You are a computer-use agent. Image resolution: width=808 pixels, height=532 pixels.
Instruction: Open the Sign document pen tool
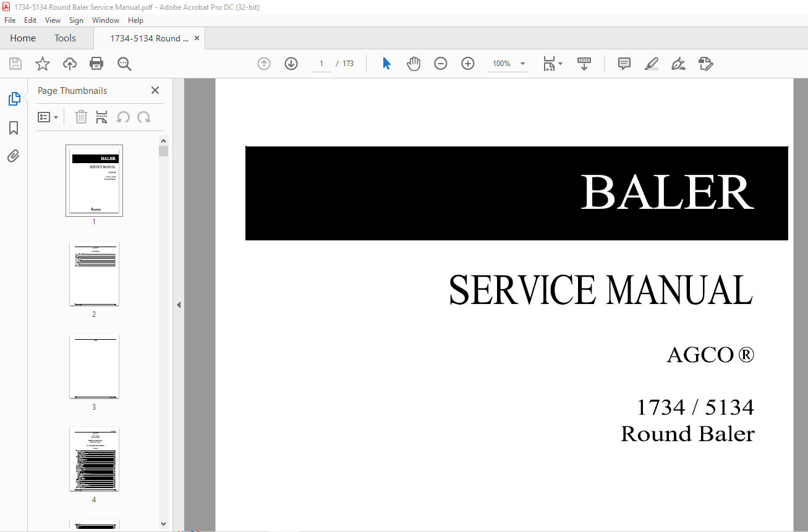tap(678, 64)
